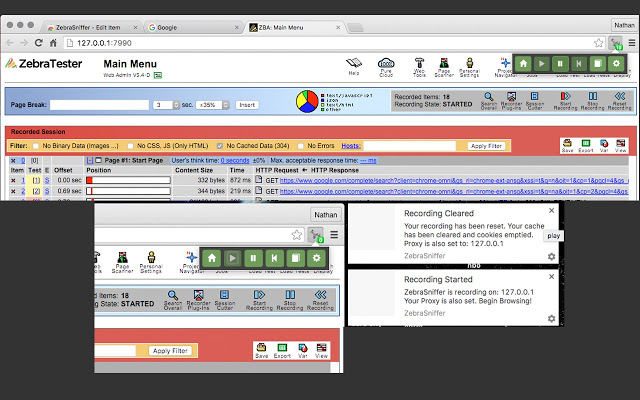Open Session Cutter in the top window
The height and width of the screenshot is (400, 640).
[x=535, y=101]
